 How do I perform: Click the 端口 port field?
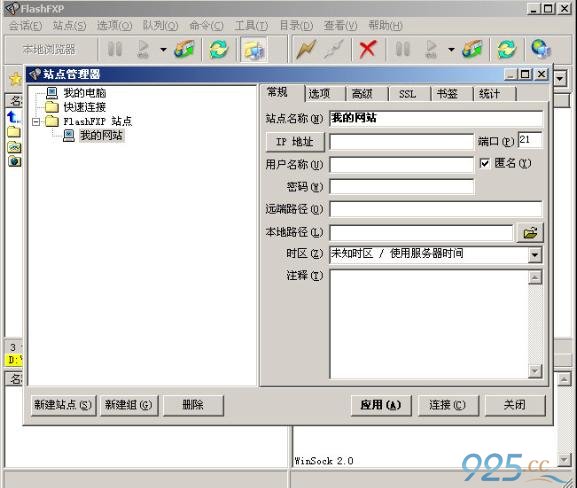point(530,140)
